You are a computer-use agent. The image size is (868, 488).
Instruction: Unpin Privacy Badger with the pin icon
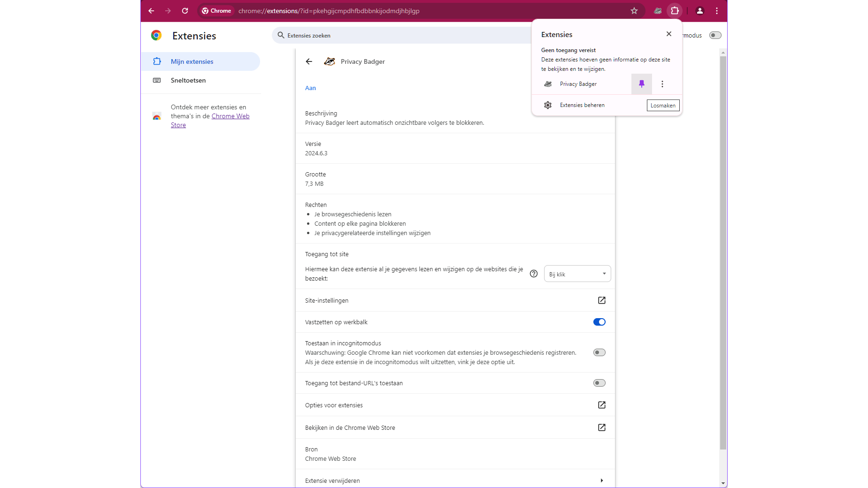point(642,84)
